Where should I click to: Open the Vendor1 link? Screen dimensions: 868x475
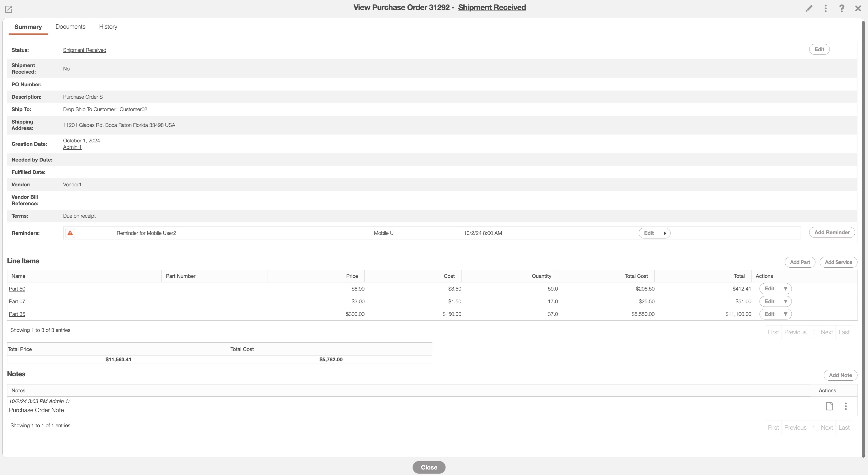[72, 184]
